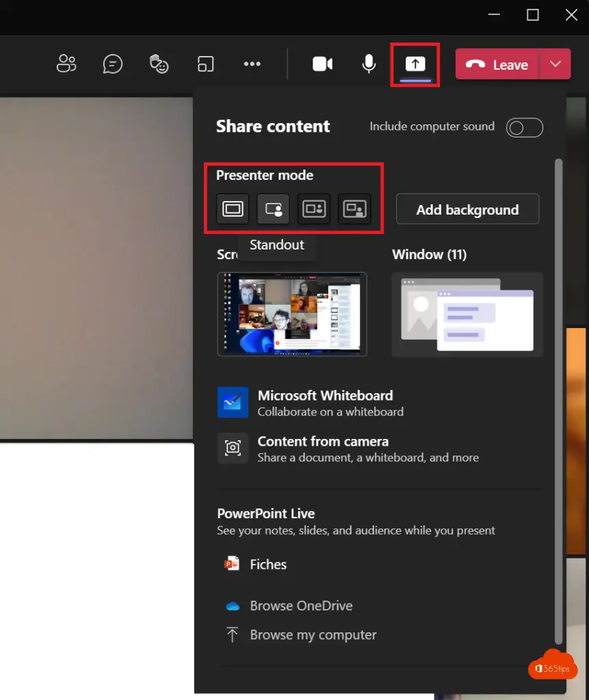Turn off the camera

[x=322, y=64]
